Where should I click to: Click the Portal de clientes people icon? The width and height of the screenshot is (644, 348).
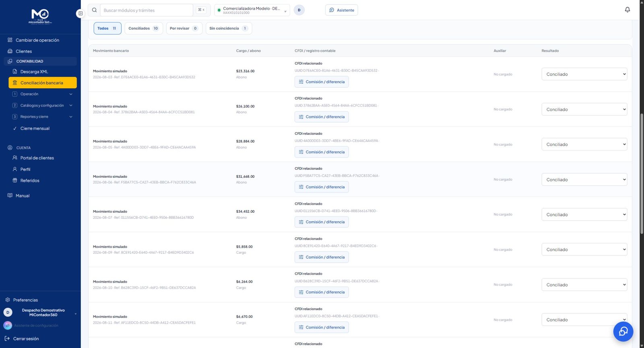point(14,158)
